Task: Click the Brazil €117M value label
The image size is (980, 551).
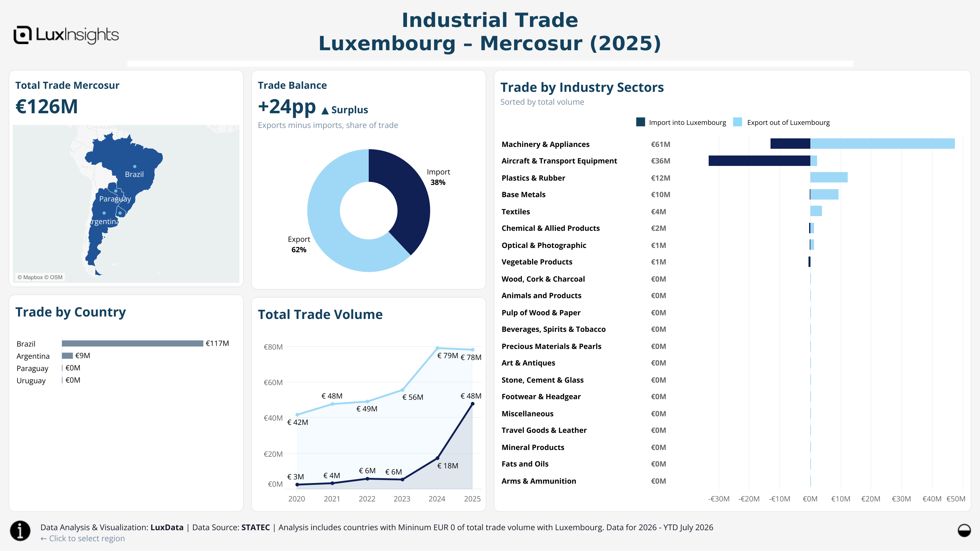Action: tap(217, 343)
